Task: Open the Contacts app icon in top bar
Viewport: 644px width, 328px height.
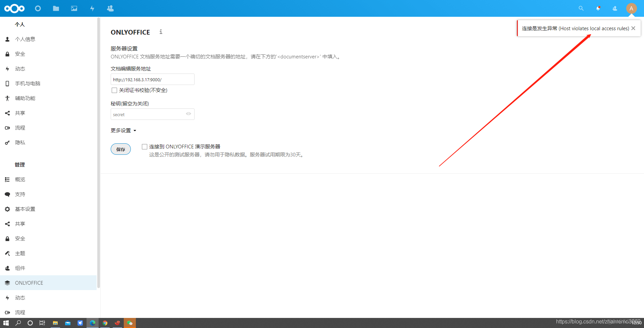Action: click(x=110, y=8)
